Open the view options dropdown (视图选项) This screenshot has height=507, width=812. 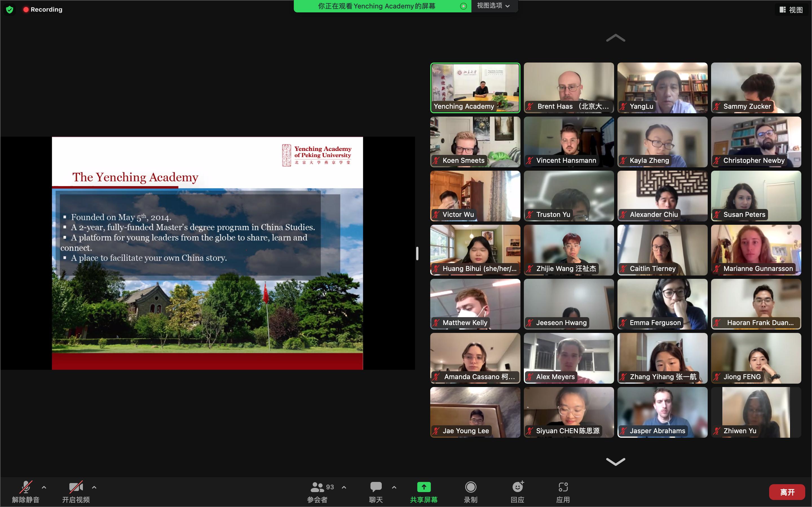pyautogui.click(x=493, y=6)
